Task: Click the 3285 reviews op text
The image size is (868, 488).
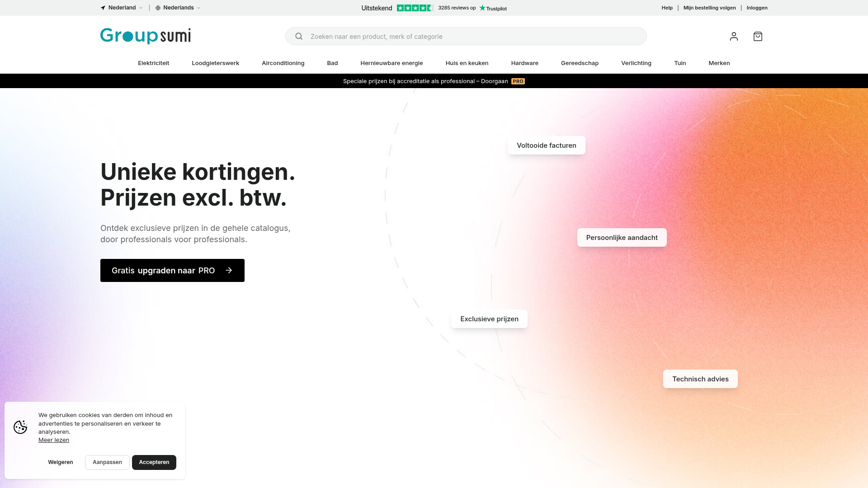Action: tap(457, 8)
